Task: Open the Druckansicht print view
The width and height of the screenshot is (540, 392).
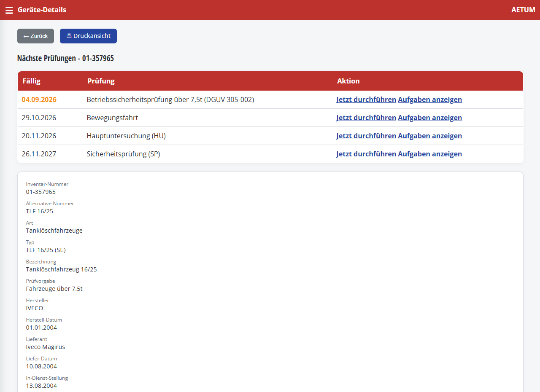Action: click(88, 36)
